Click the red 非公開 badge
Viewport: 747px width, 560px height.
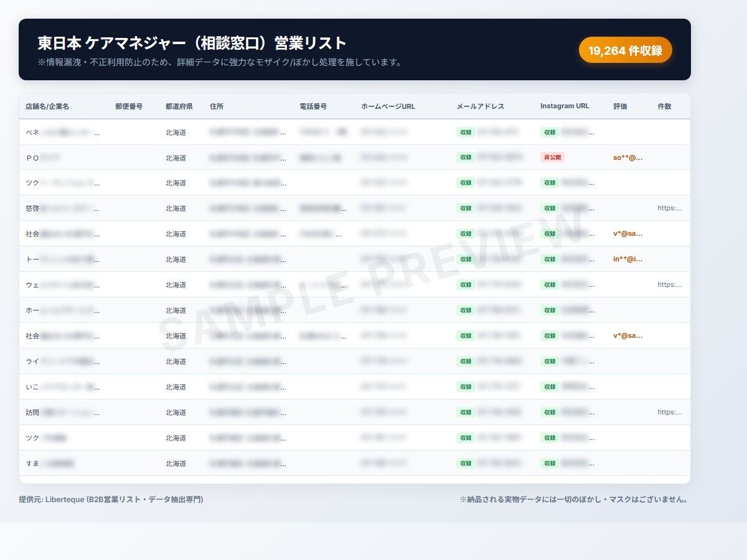point(552,157)
